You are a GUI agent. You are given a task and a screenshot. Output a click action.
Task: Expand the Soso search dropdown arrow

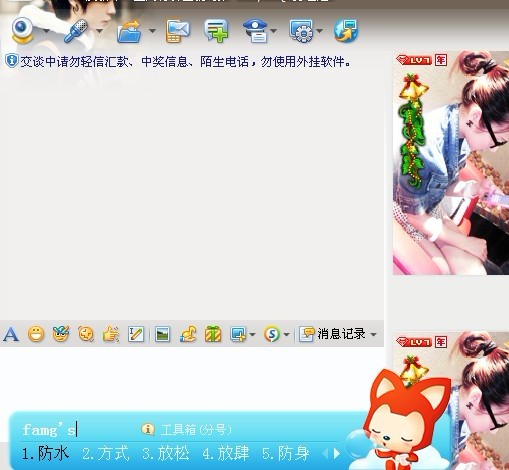click(x=286, y=334)
